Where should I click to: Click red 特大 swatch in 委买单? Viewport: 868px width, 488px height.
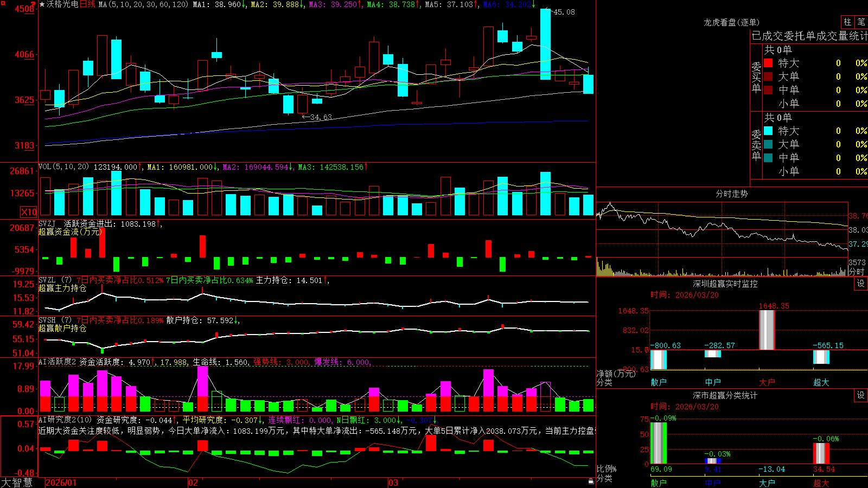tap(768, 63)
